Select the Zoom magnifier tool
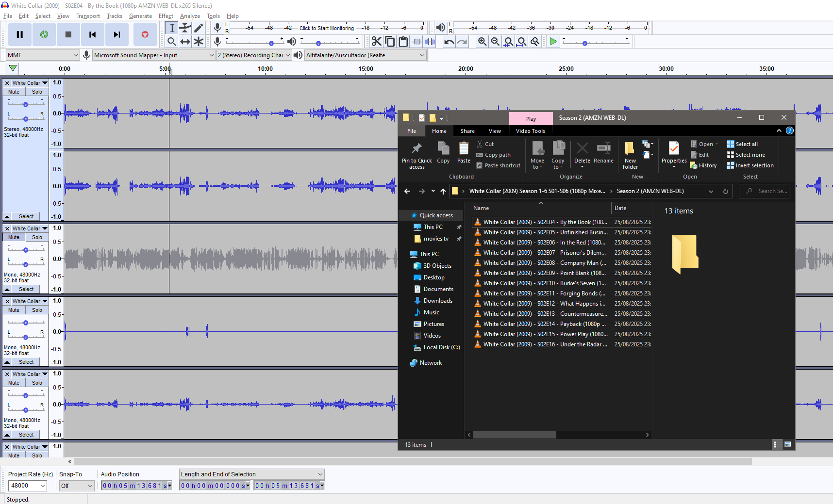833x504 pixels. [172, 42]
